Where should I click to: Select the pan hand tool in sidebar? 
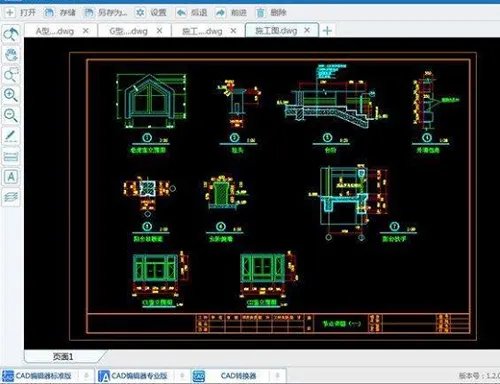tap(11, 55)
